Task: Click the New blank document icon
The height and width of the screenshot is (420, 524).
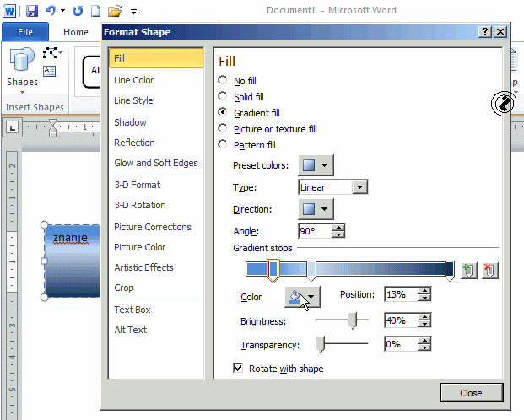Action: tap(95, 11)
